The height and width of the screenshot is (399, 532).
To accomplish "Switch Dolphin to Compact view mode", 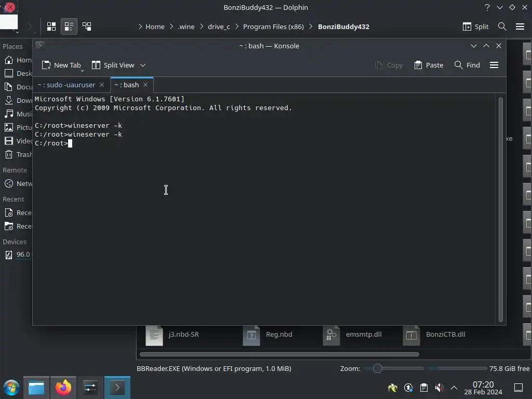I will coord(69,26).
